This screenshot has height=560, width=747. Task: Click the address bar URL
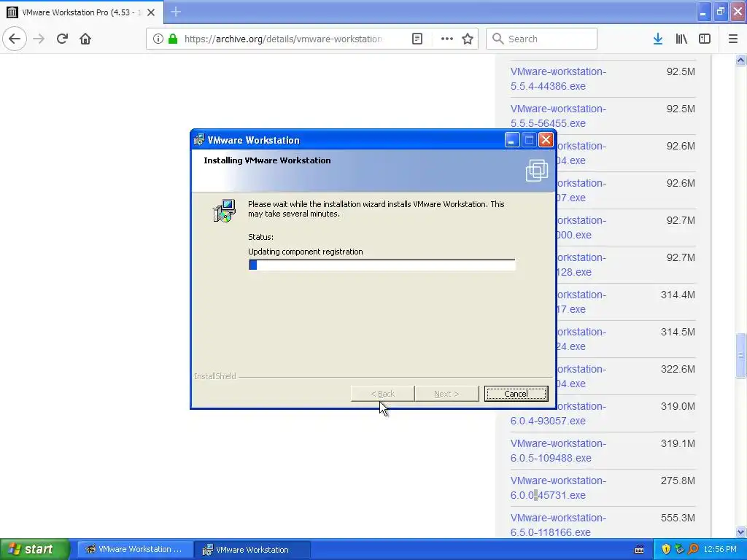[x=284, y=39]
